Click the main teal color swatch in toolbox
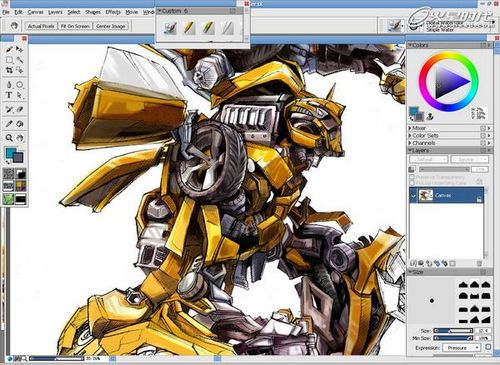This screenshot has height=365, width=500. tap(11, 153)
